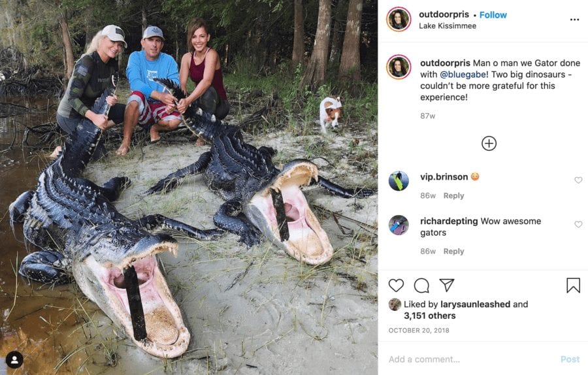
Task: Share post using paper plane icon
Action: click(447, 285)
